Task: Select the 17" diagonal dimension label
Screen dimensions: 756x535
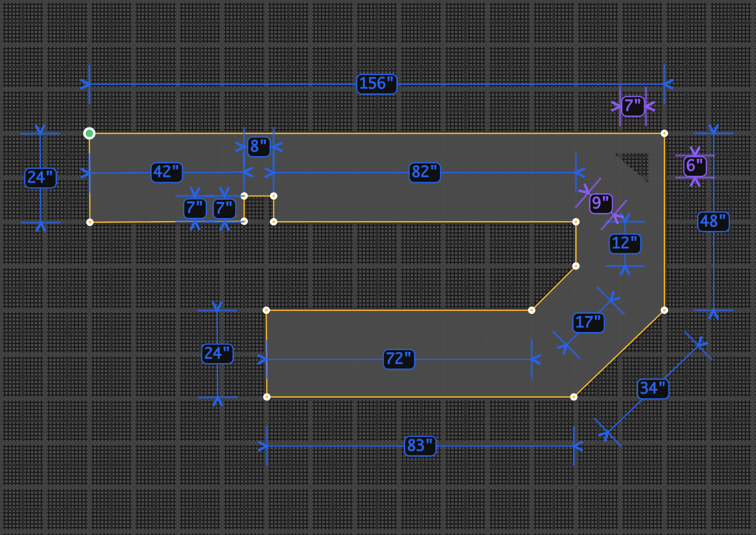Action: pyautogui.click(x=588, y=323)
